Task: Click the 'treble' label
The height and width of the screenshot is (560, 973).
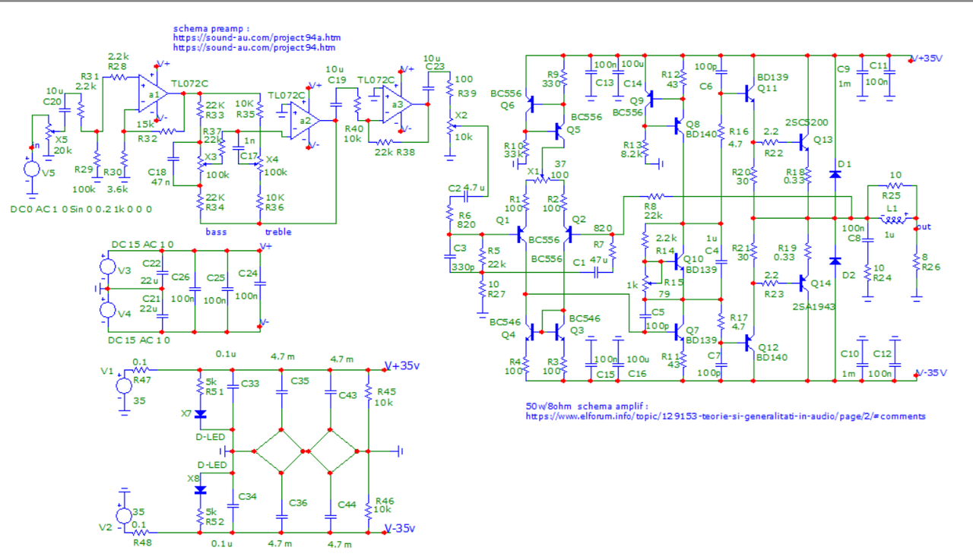Action: tap(277, 231)
